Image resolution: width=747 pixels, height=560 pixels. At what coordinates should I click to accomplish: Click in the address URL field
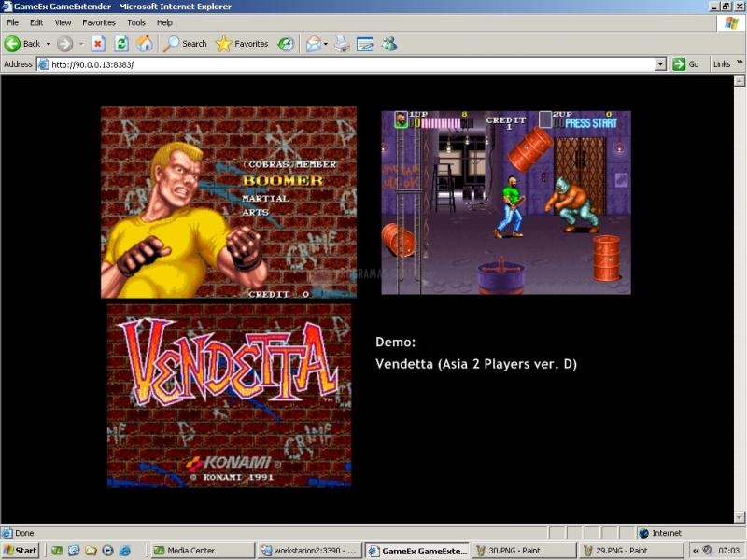pos(351,64)
